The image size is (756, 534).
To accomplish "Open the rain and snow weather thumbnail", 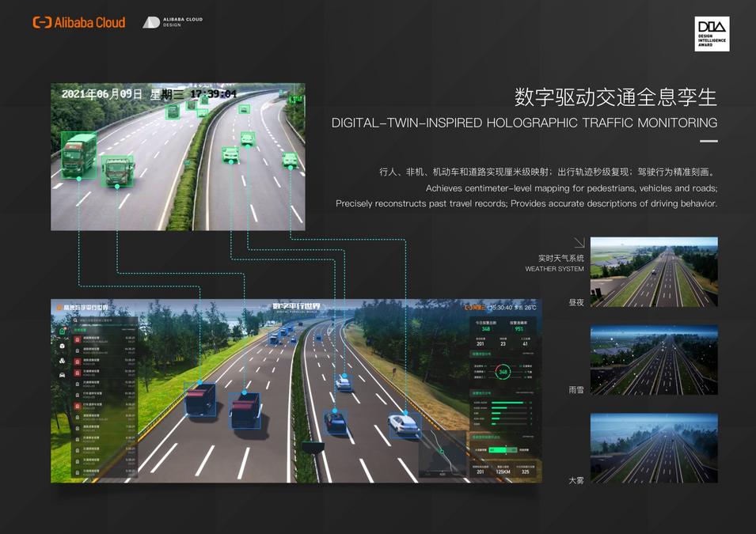I will pos(654,360).
